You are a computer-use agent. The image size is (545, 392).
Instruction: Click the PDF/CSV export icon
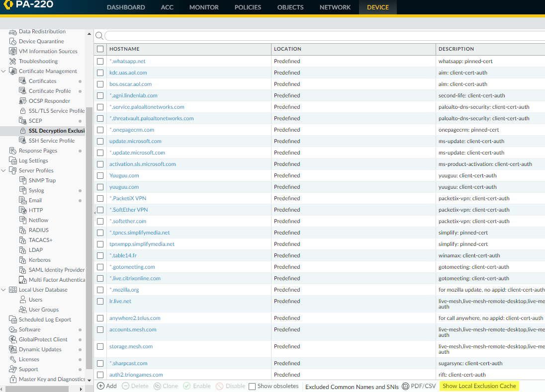[405, 386]
